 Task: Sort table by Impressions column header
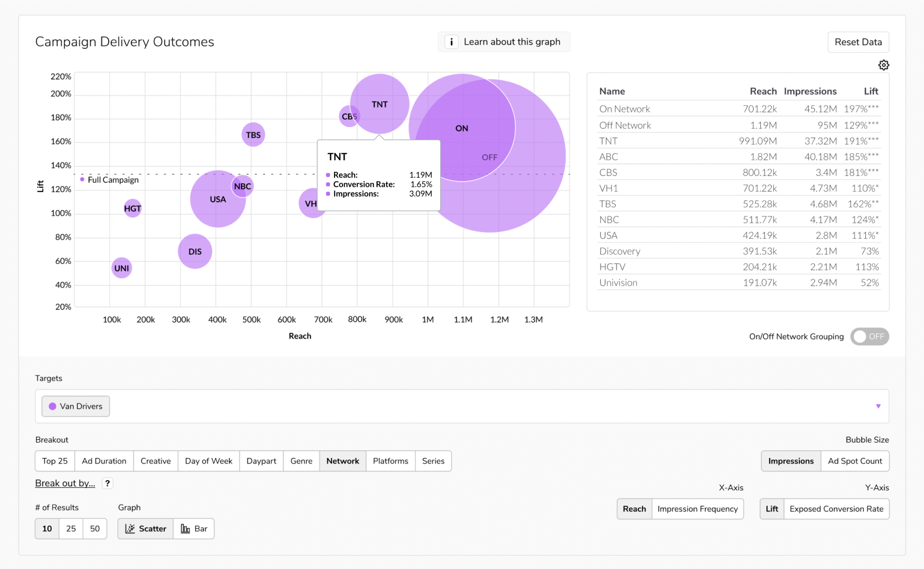point(810,91)
